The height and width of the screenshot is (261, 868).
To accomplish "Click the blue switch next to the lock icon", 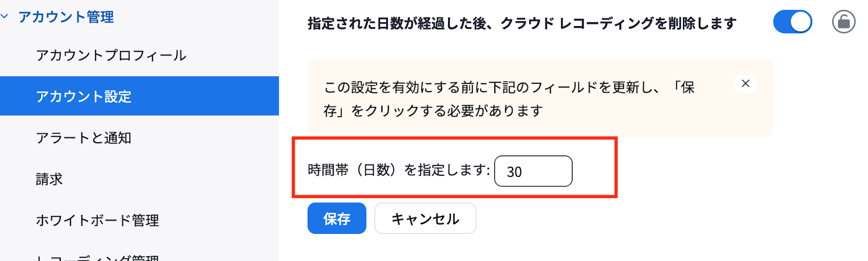I will [793, 22].
